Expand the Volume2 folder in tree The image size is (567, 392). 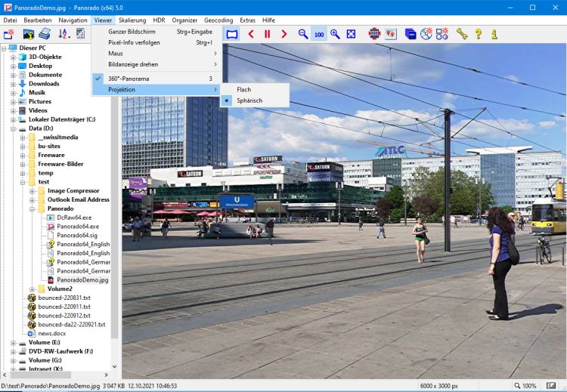click(33, 289)
